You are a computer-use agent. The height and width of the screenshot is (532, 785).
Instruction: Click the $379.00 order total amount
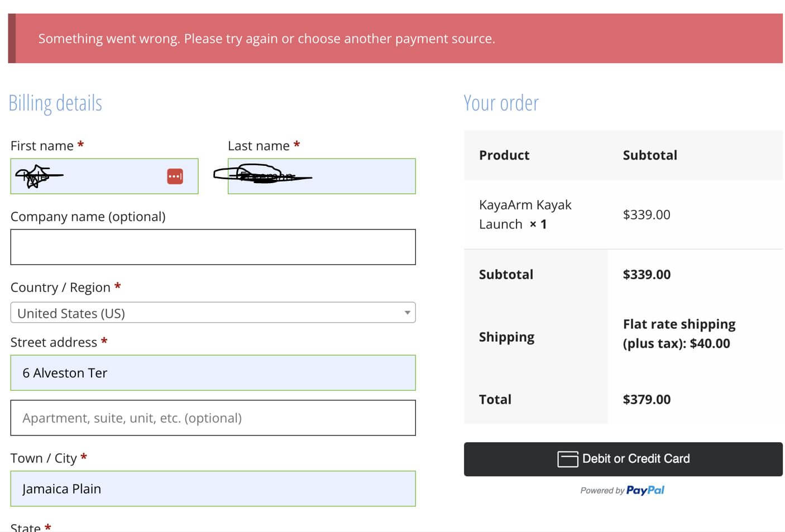(x=647, y=400)
